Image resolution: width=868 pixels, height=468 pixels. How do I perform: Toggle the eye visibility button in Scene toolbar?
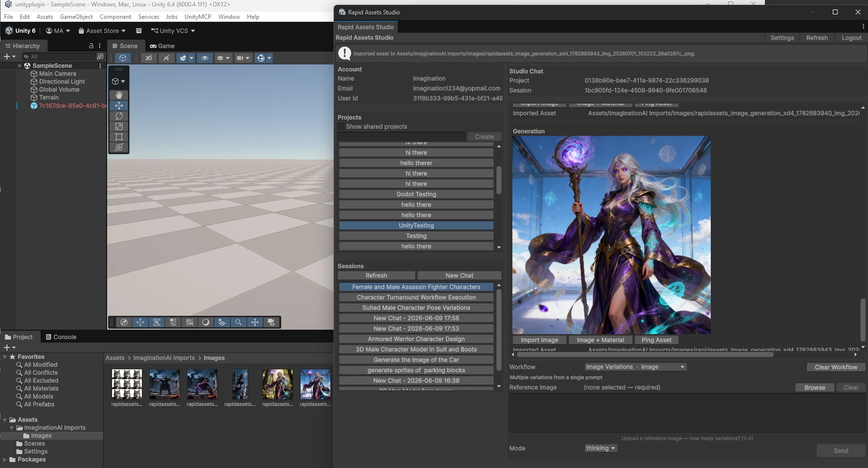tap(204, 58)
